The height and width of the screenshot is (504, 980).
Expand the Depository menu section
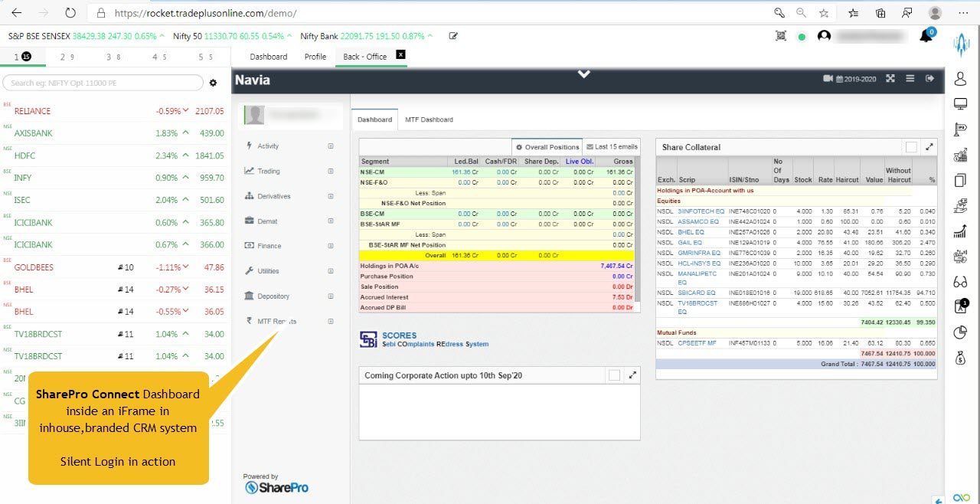pos(331,296)
